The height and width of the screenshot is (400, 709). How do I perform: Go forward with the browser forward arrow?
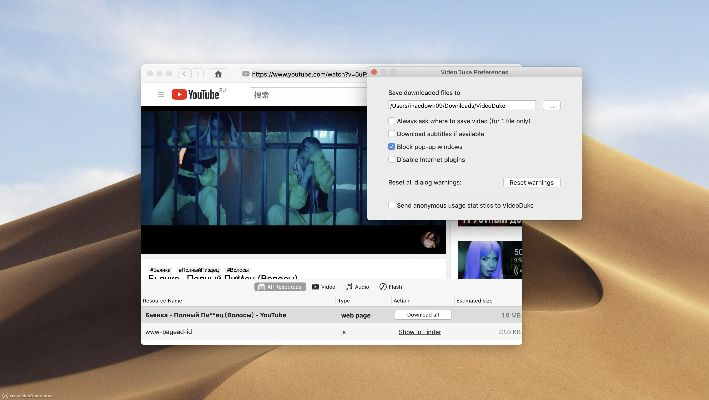coord(197,74)
